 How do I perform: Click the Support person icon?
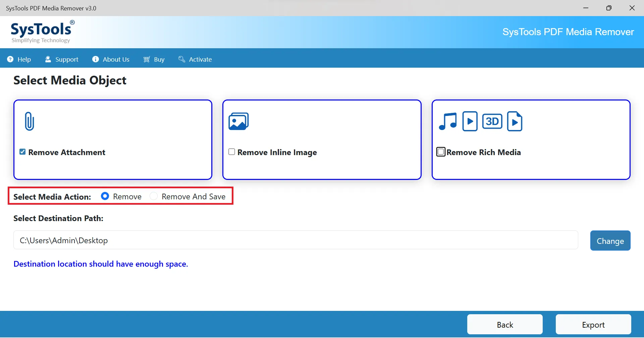[48, 59]
